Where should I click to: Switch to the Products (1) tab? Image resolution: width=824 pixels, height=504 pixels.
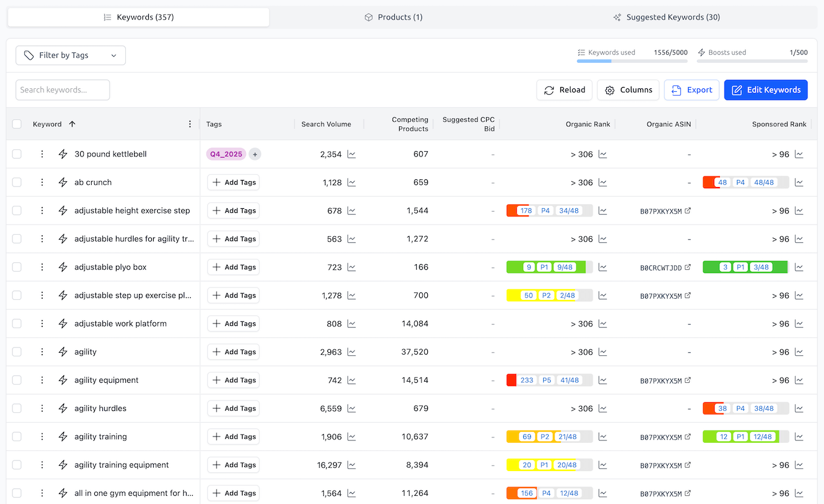(393, 17)
